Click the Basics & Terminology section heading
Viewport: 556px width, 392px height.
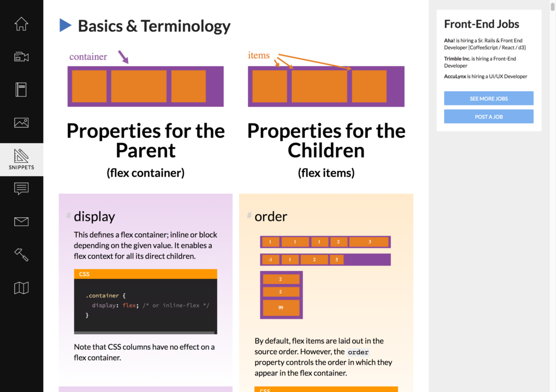click(x=154, y=26)
